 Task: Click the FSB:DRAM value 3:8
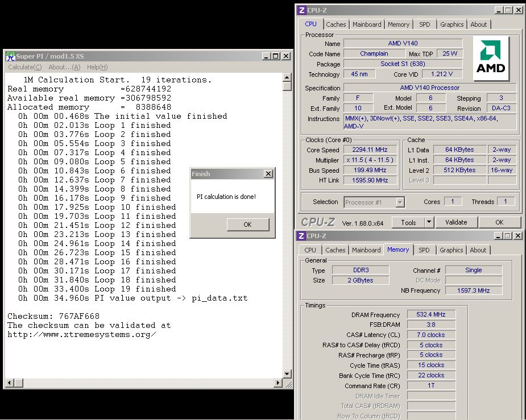pyautogui.click(x=431, y=325)
